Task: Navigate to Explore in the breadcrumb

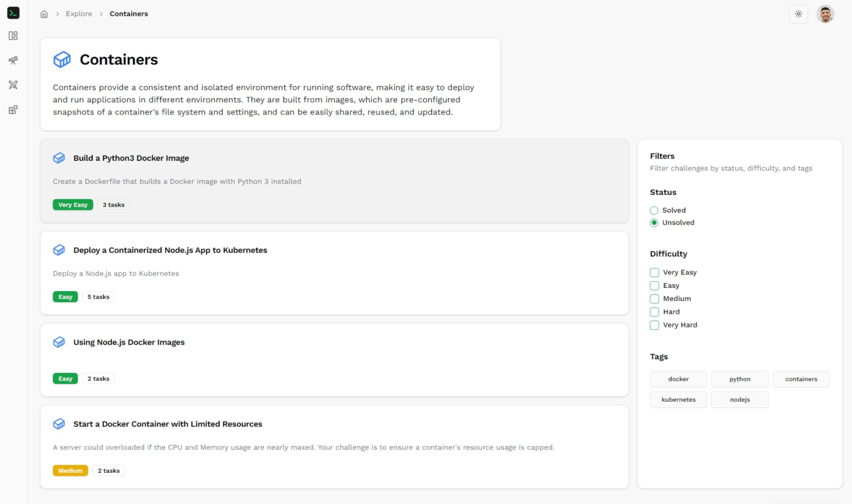Action: pyautogui.click(x=79, y=14)
